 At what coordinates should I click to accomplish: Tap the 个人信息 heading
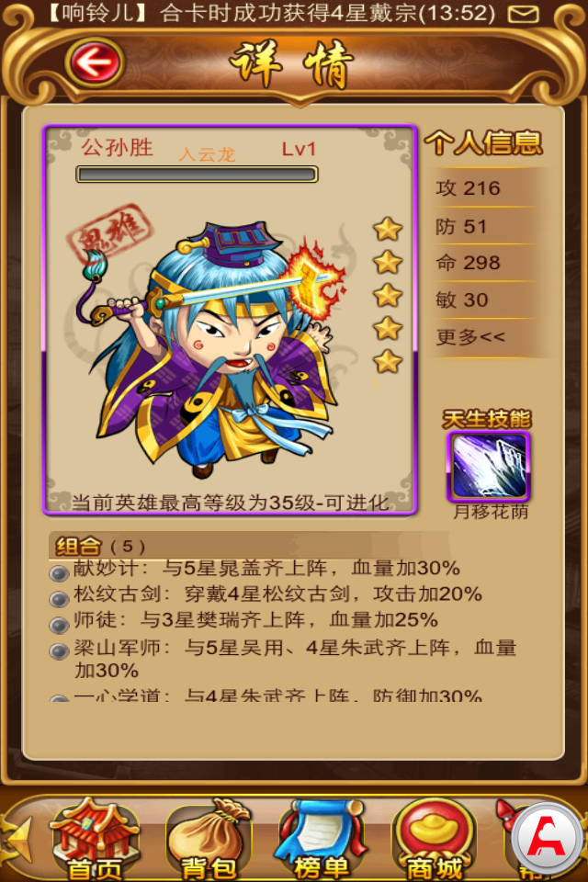click(x=483, y=143)
